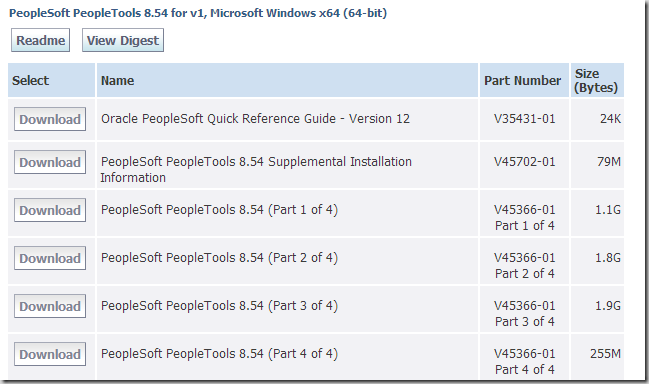Viewport: 649px width, 384px height.
Task: Download PeopleTools 8.54 Part 3 of 4
Action: tap(50, 306)
